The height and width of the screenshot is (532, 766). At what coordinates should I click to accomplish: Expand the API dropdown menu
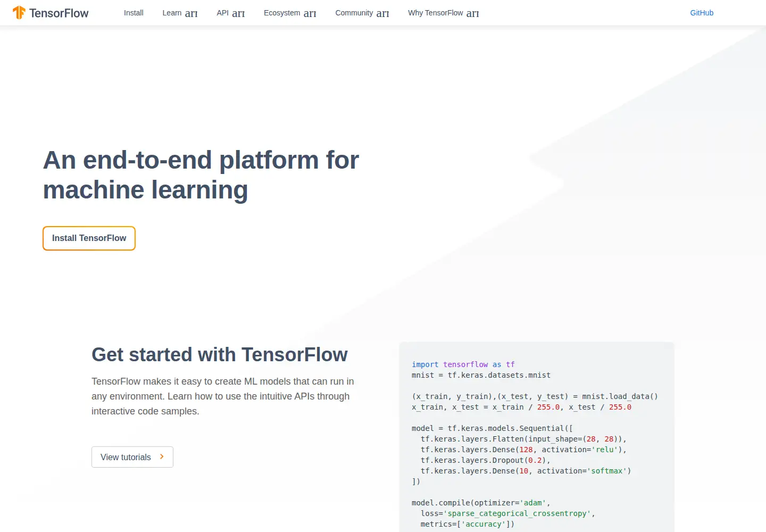pos(230,13)
